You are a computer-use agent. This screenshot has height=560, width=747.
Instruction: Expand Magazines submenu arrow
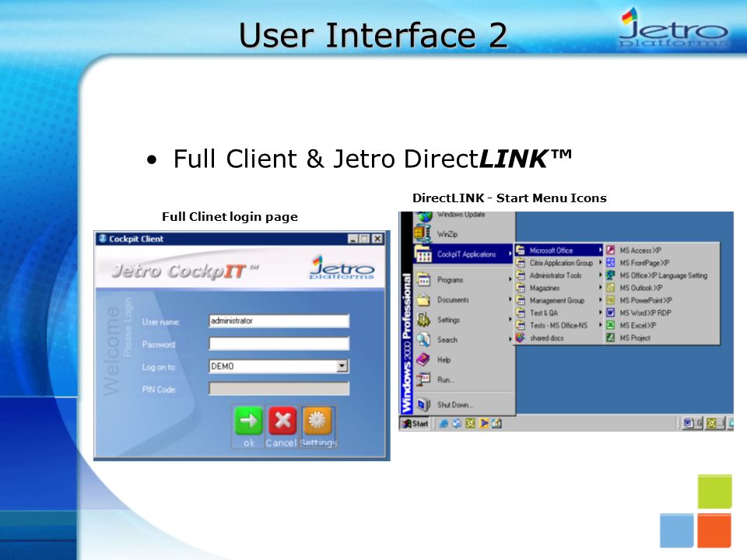600,288
